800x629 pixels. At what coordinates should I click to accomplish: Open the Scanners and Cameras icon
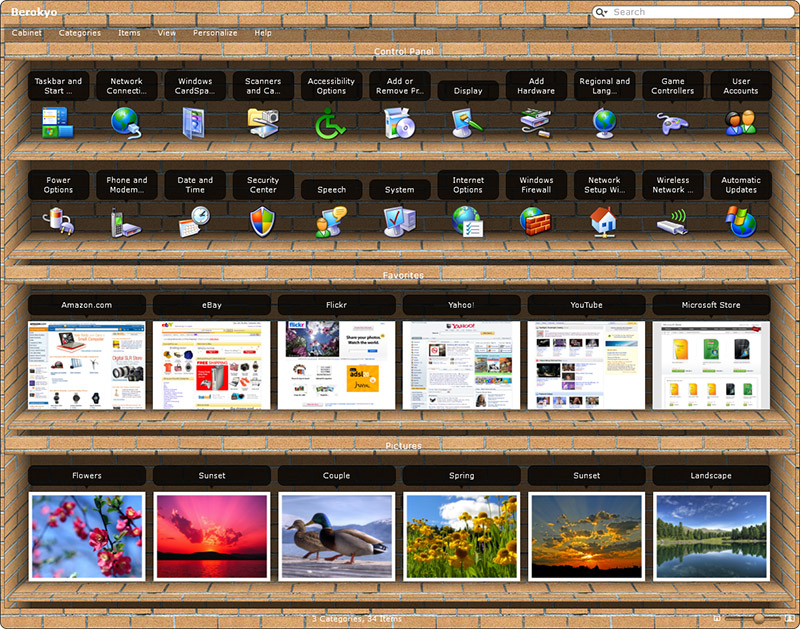263,123
